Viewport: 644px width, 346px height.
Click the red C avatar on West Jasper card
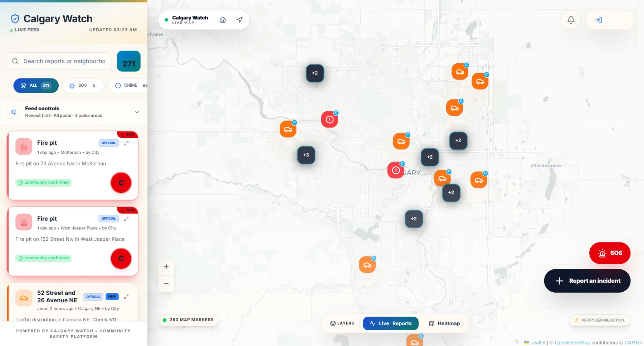(121, 258)
